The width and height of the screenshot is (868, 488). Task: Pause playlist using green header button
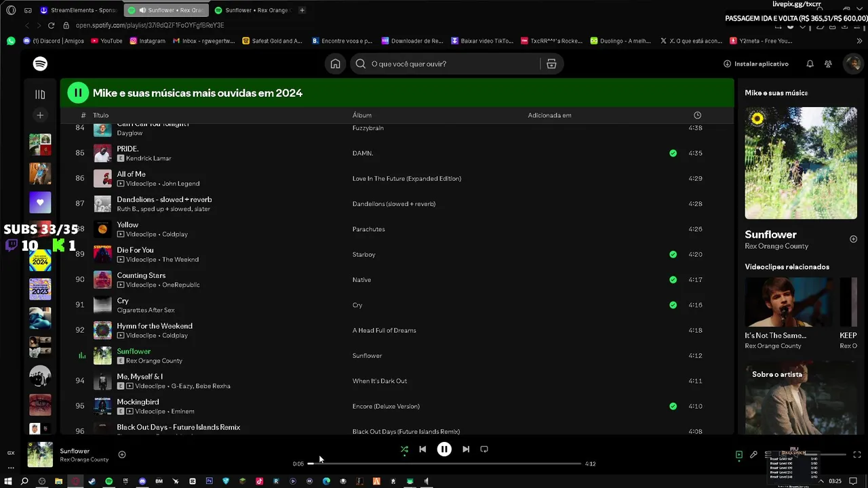[78, 93]
